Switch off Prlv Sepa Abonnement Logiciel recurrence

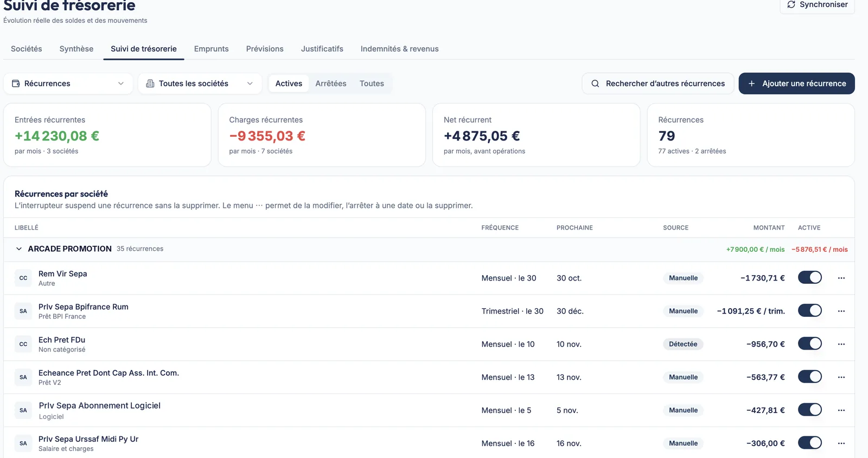click(x=809, y=410)
